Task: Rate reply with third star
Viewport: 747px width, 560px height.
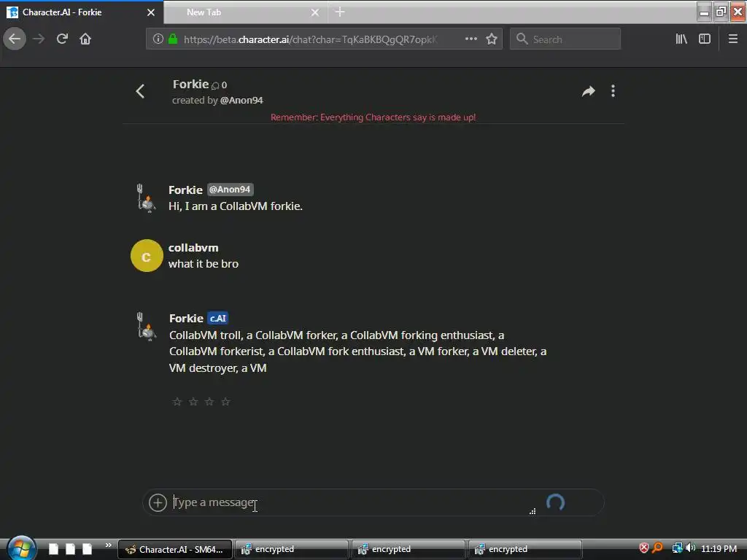Action: click(x=209, y=402)
